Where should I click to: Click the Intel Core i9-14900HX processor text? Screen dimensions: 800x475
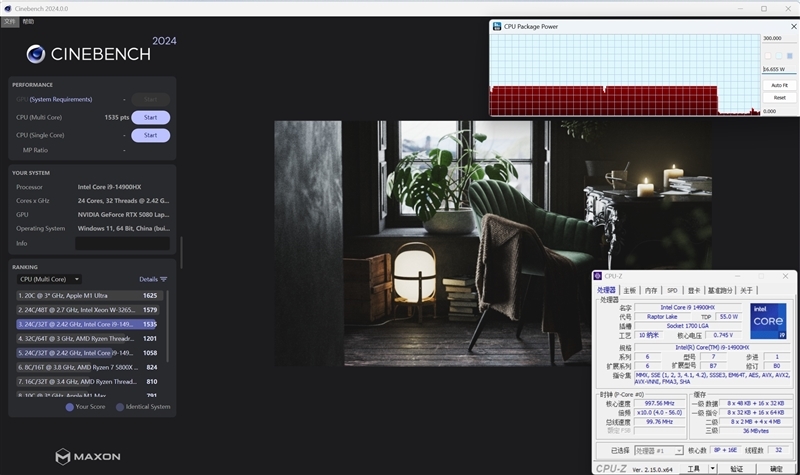point(109,187)
